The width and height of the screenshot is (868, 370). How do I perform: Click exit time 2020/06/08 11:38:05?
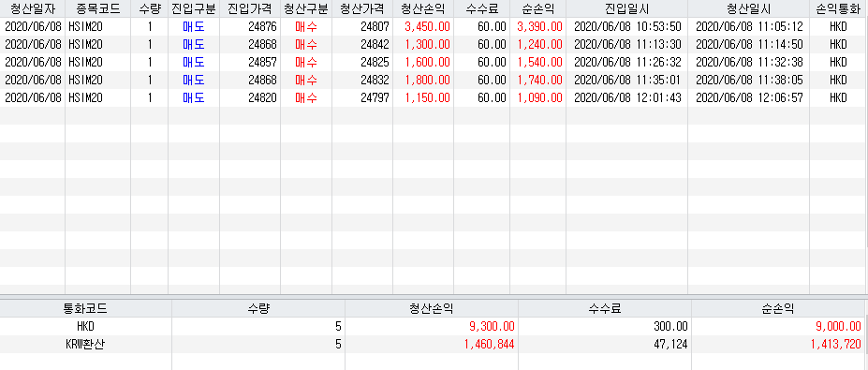click(749, 80)
